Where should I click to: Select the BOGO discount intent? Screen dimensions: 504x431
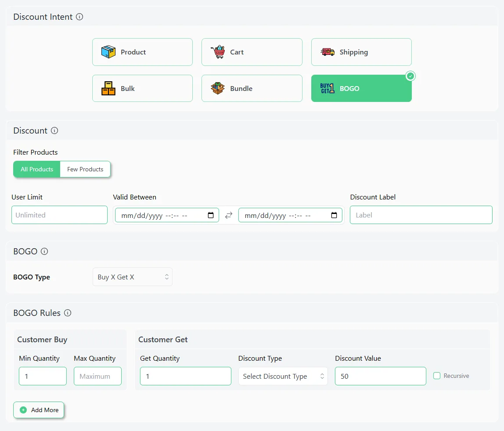click(x=361, y=88)
